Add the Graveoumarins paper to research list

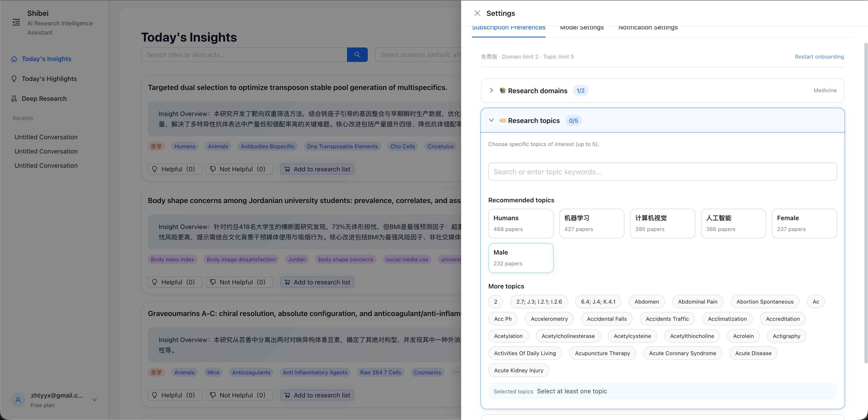(x=316, y=395)
